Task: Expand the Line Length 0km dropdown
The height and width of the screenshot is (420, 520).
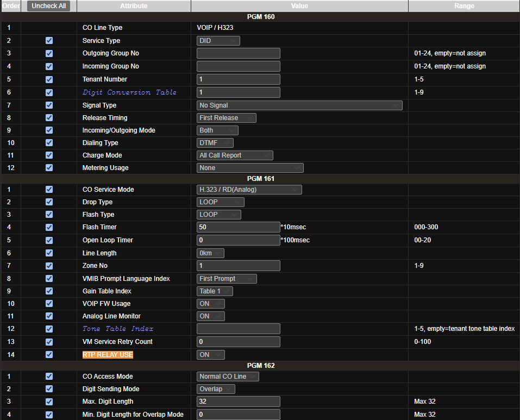Action: [210, 253]
